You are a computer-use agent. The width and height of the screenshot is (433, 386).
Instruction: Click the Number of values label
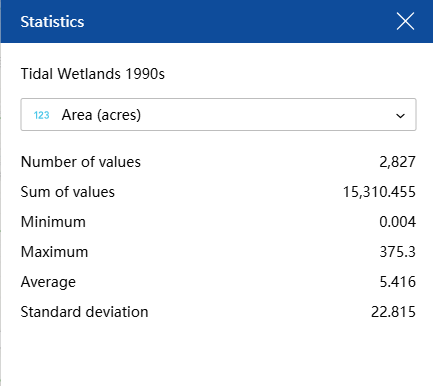coord(81,162)
